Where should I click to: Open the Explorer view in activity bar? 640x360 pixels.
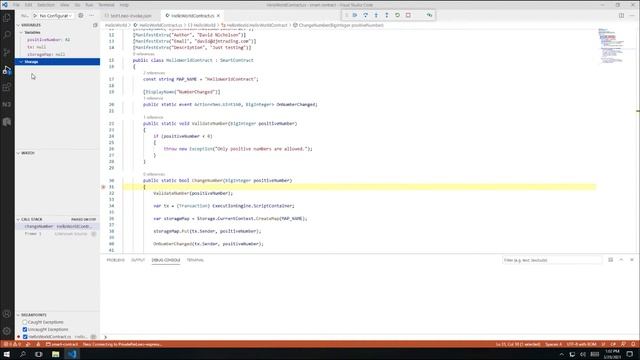point(7,18)
